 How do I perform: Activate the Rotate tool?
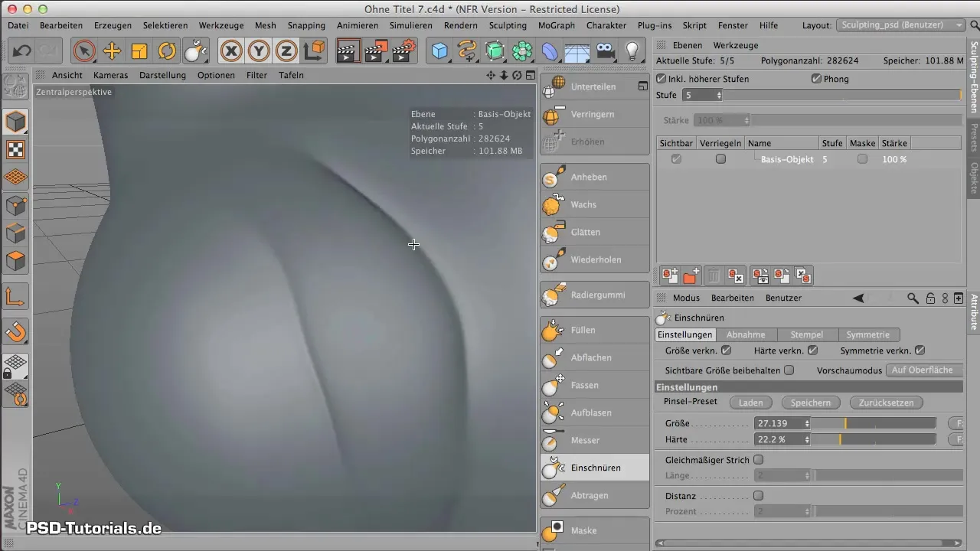point(167,51)
